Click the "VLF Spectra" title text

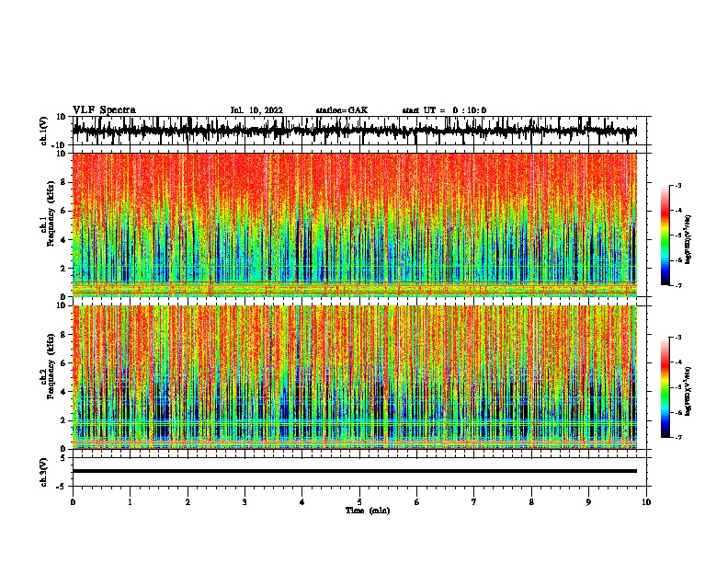point(104,110)
